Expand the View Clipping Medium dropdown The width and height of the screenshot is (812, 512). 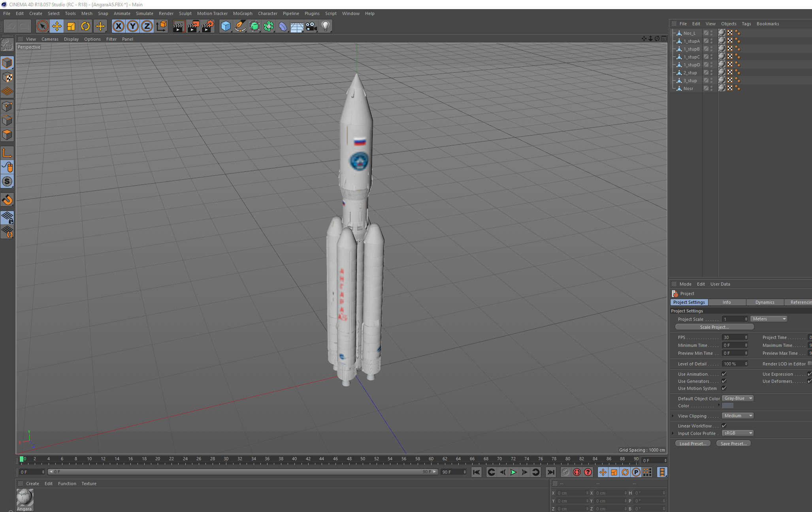(738, 416)
